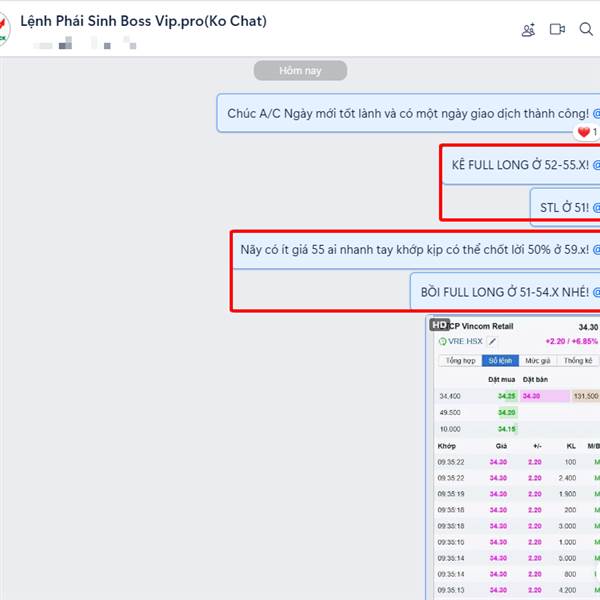The image size is (600, 600).
Task: Select message Nãy có ít giá 55
Action: tap(416, 249)
